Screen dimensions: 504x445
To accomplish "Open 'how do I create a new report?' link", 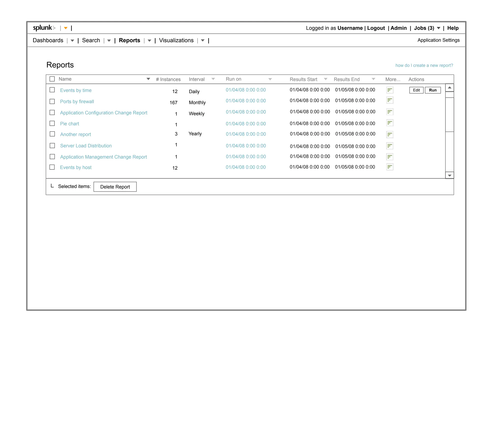I will click(x=424, y=66).
